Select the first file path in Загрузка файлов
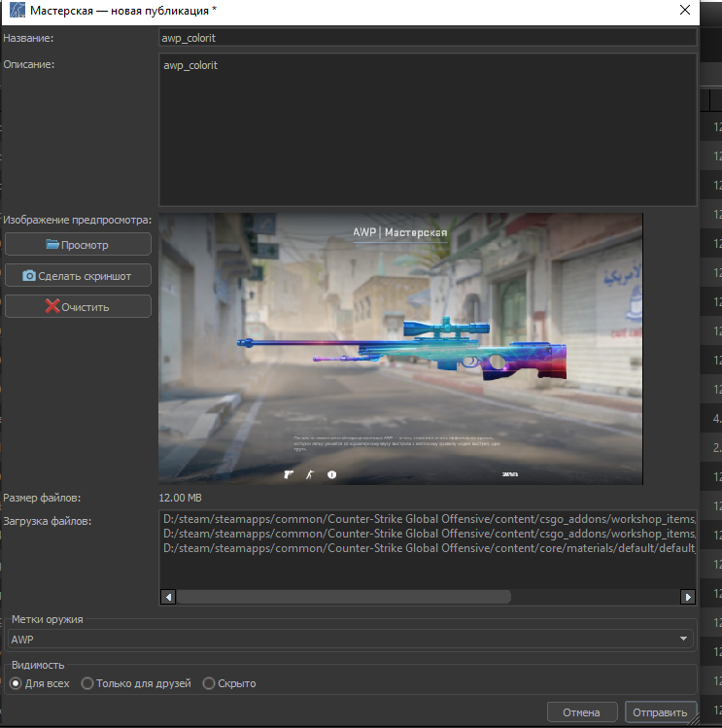The height and width of the screenshot is (728, 722). [429, 518]
